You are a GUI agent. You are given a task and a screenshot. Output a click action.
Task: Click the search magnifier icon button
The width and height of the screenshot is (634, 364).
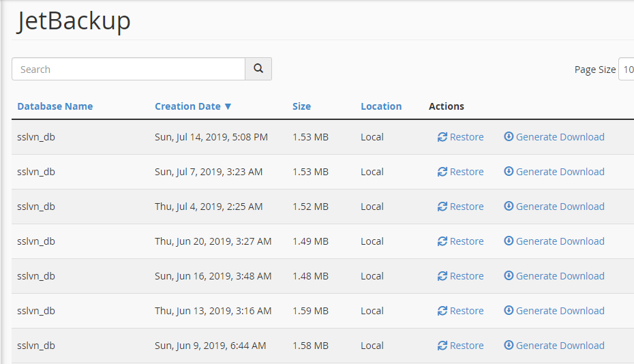pos(258,69)
